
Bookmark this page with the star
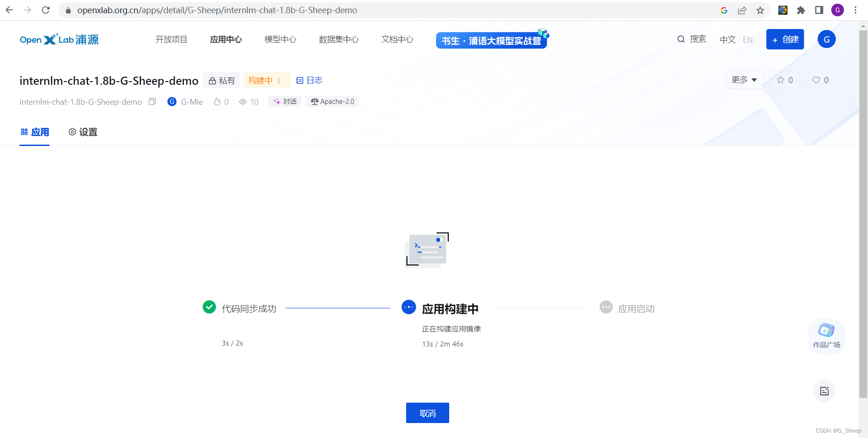pos(760,10)
